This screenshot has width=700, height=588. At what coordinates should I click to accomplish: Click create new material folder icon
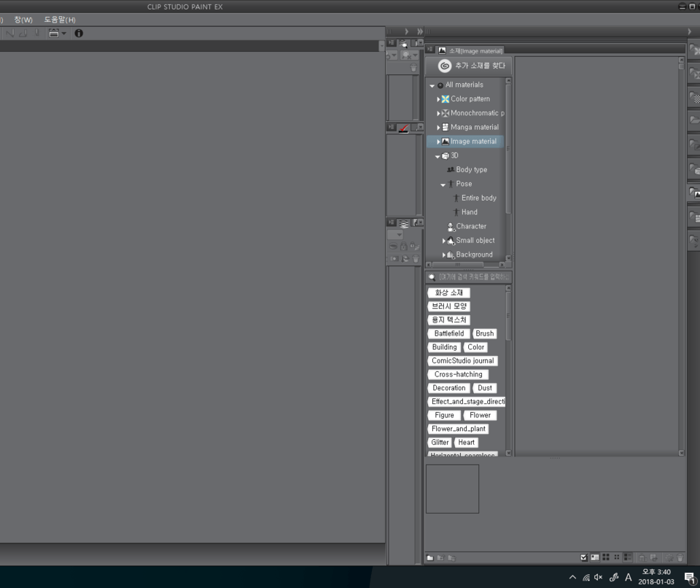pyautogui.click(x=430, y=557)
